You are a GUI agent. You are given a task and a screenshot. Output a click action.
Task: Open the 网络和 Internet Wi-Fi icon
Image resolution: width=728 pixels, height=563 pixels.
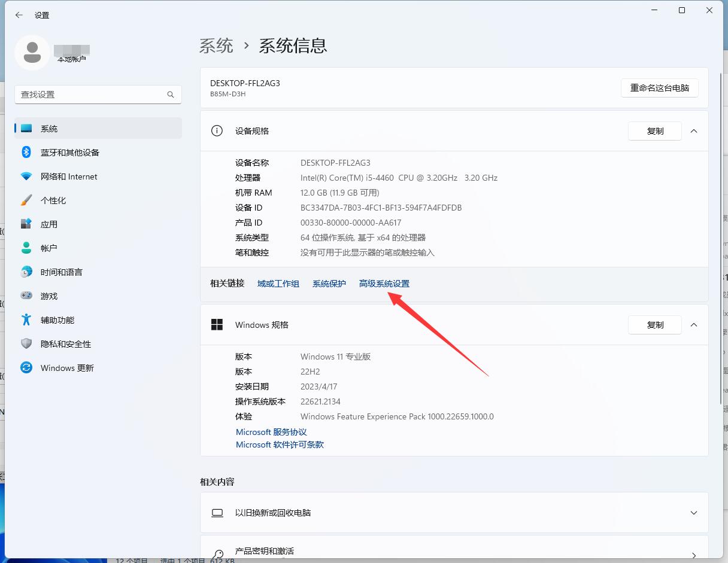26,176
